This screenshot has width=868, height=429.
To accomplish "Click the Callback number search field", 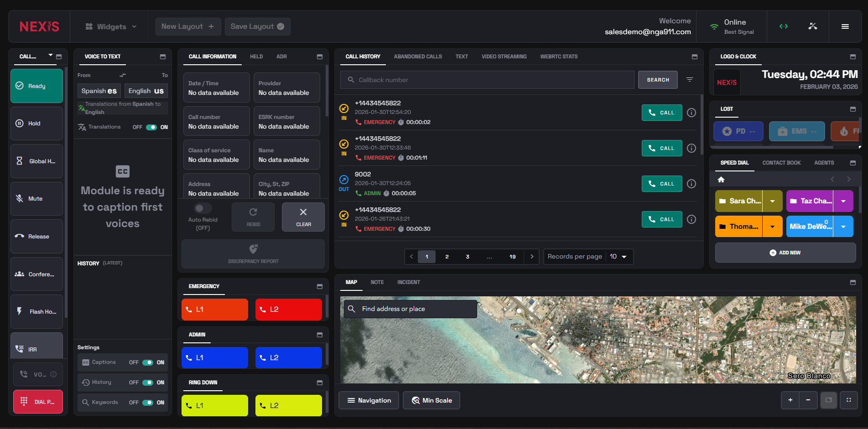I will click(x=487, y=80).
